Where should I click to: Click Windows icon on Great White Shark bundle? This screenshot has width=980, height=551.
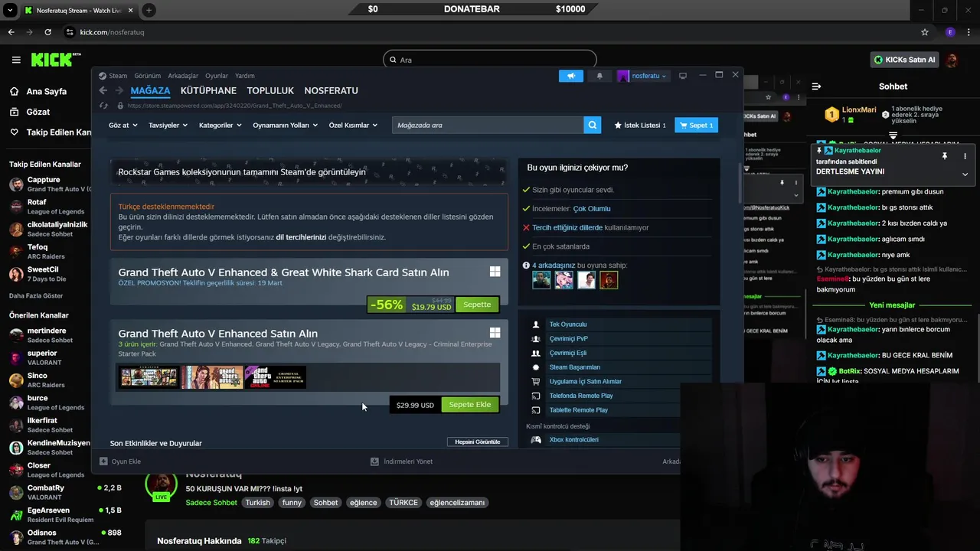click(495, 272)
